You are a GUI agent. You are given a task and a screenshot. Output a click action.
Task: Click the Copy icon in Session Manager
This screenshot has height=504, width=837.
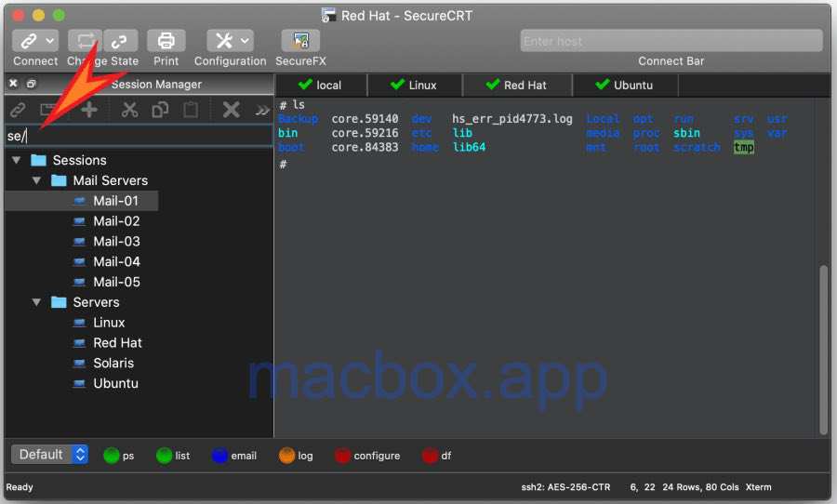pos(160,110)
